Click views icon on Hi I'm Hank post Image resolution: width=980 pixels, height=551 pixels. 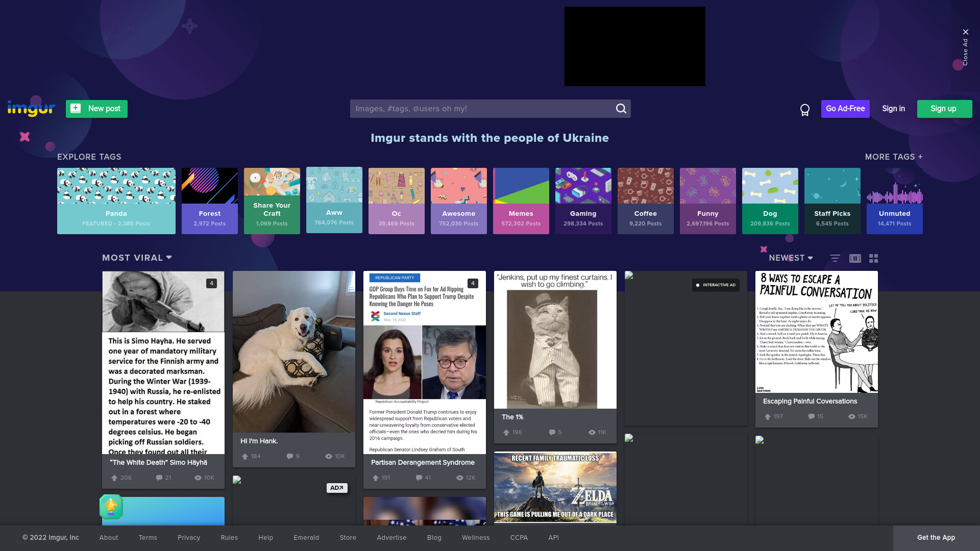pos(329,457)
